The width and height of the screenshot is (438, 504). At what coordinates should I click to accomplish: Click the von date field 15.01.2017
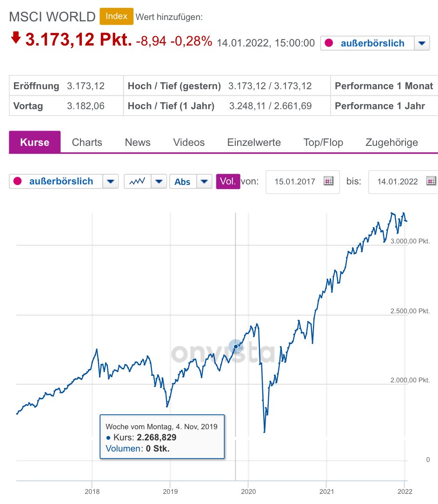coord(295,181)
